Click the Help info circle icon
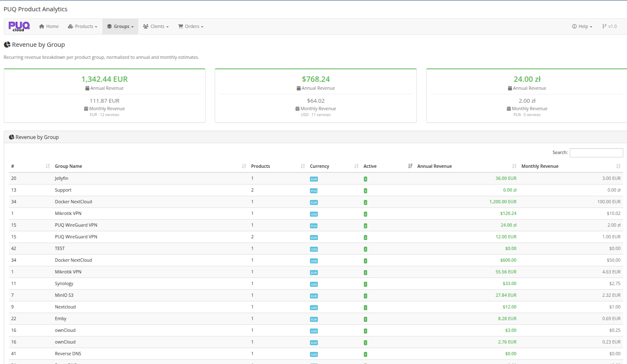 click(x=574, y=26)
